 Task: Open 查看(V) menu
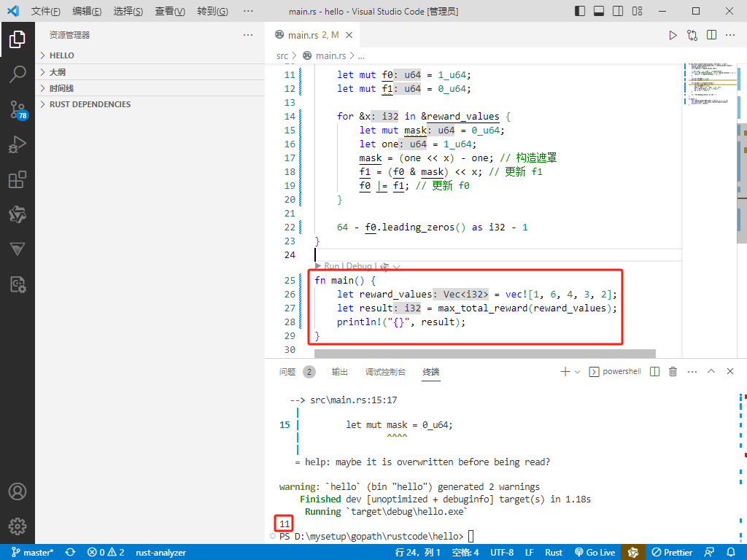click(170, 11)
